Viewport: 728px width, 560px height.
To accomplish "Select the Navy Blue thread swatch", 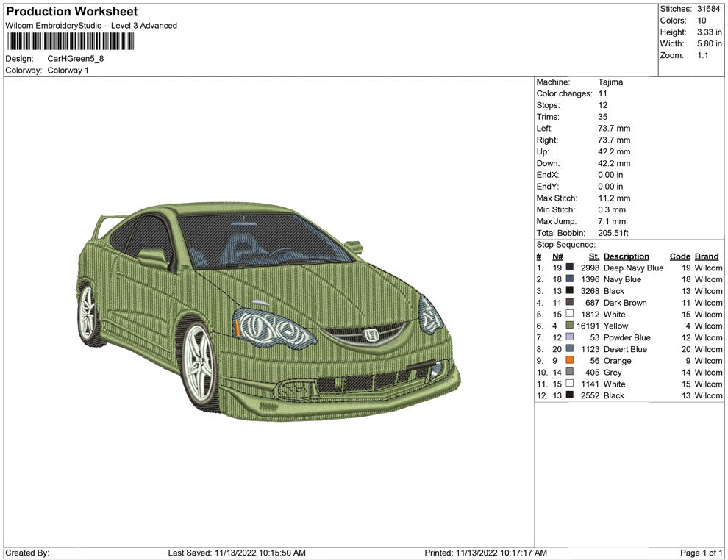I will [570, 280].
